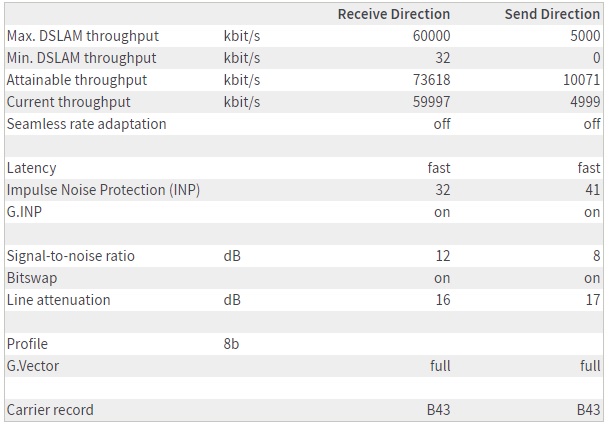Screen dimensions: 610x424
Task: Click the Latency row label
Action: [31, 168]
